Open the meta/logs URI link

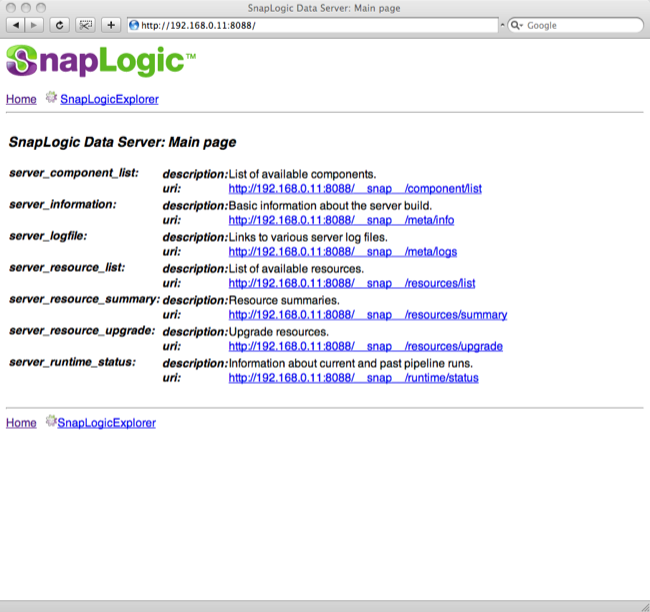pos(343,252)
